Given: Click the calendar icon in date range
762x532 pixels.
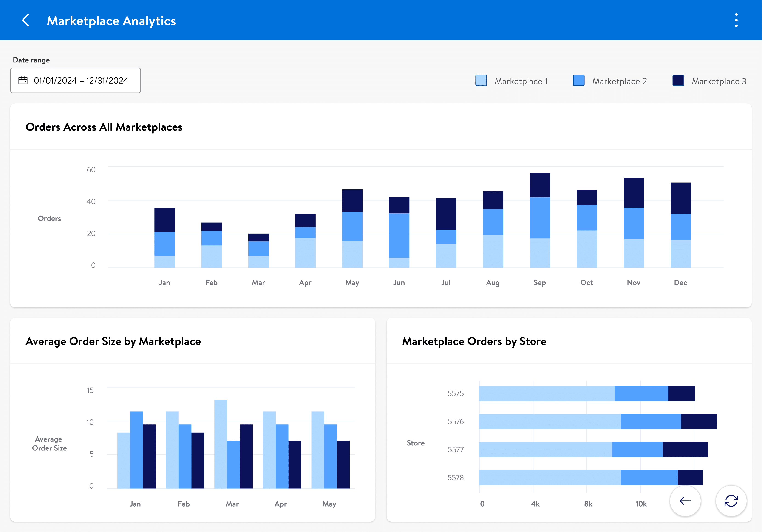Looking at the screenshot, I should 23,81.
